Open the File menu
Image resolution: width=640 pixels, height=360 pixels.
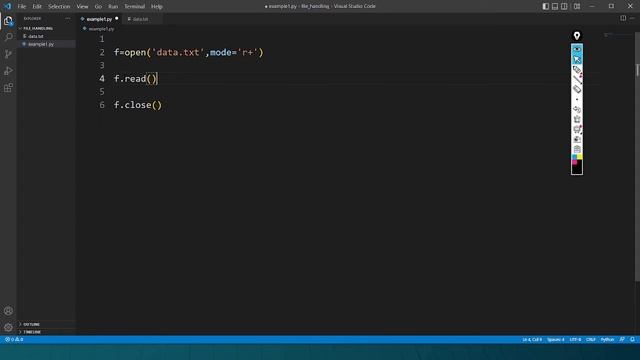click(22, 7)
